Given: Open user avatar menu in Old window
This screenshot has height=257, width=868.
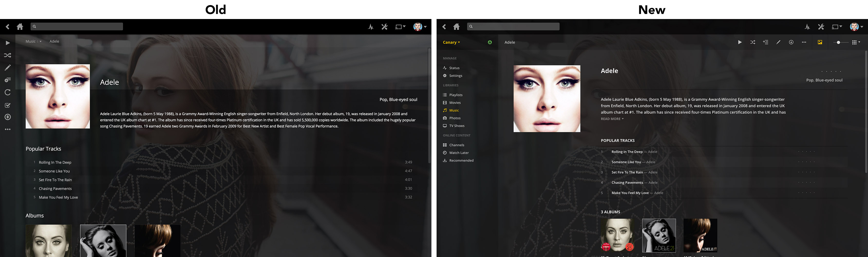Looking at the screenshot, I should click(x=420, y=27).
